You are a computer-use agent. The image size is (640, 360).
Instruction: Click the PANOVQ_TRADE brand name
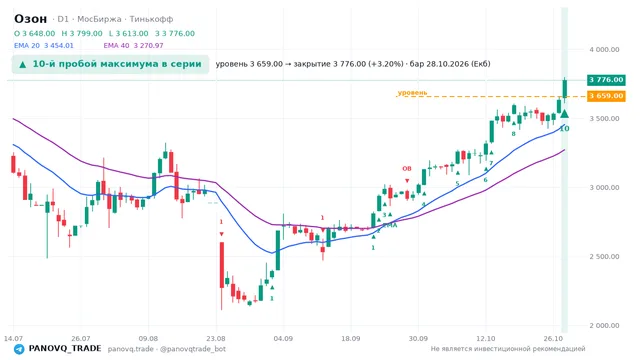click(x=65, y=349)
